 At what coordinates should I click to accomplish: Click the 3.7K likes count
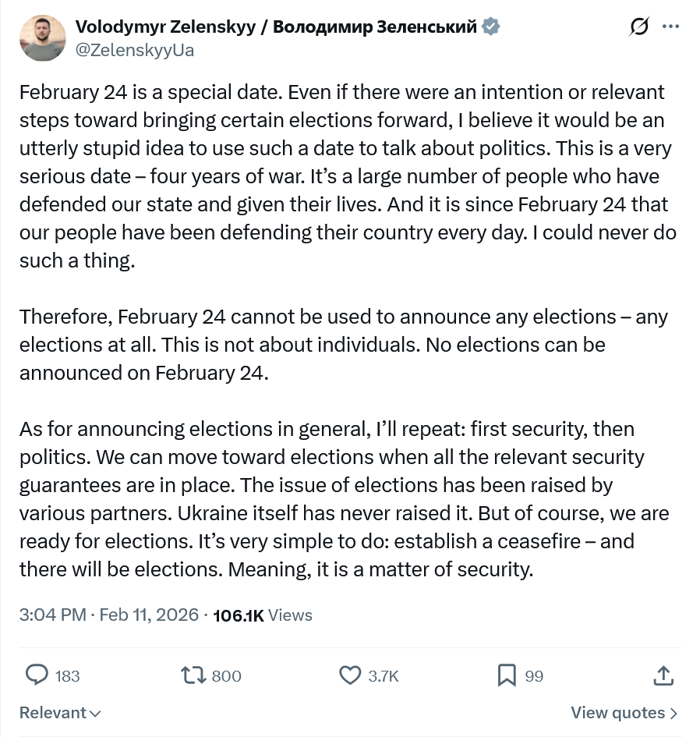tap(383, 675)
